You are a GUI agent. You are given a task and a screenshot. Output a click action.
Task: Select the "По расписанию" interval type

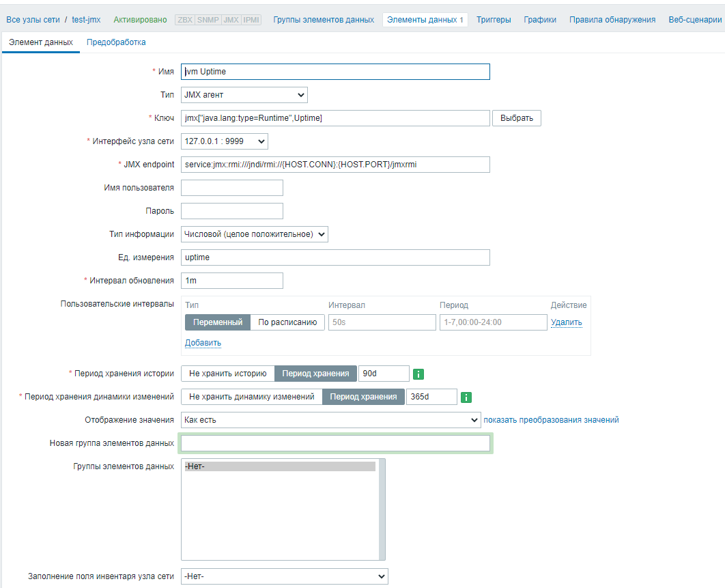tap(287, 322)
